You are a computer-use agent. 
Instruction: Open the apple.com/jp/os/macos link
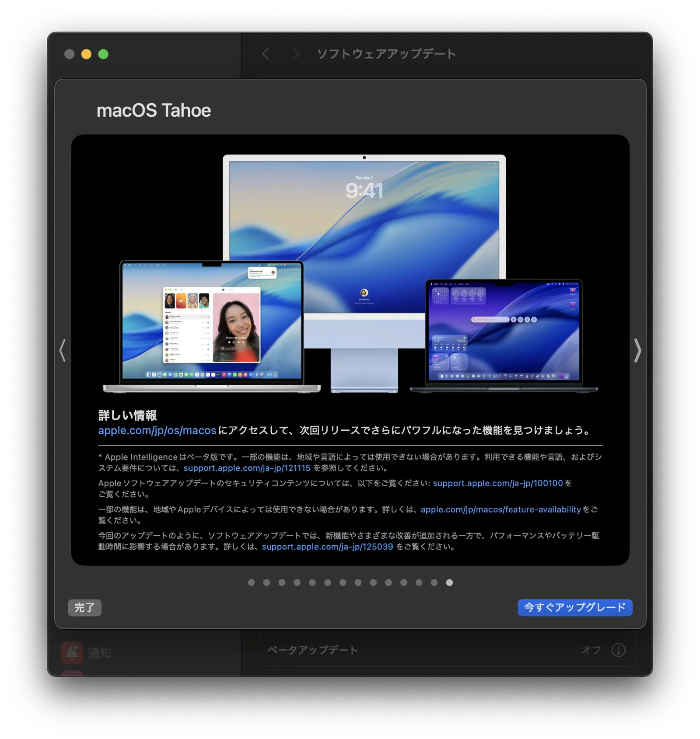coord(157,430)
